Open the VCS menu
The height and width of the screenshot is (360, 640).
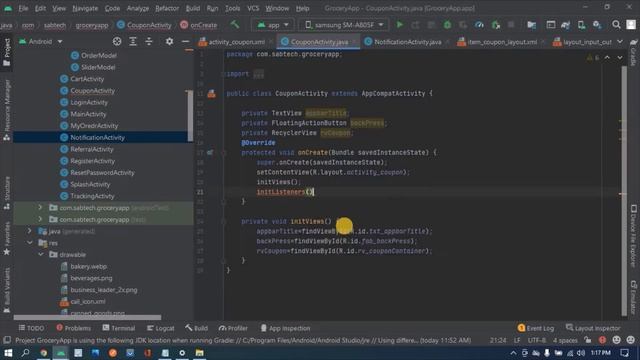pyautogui.click(x=253, y=8)
